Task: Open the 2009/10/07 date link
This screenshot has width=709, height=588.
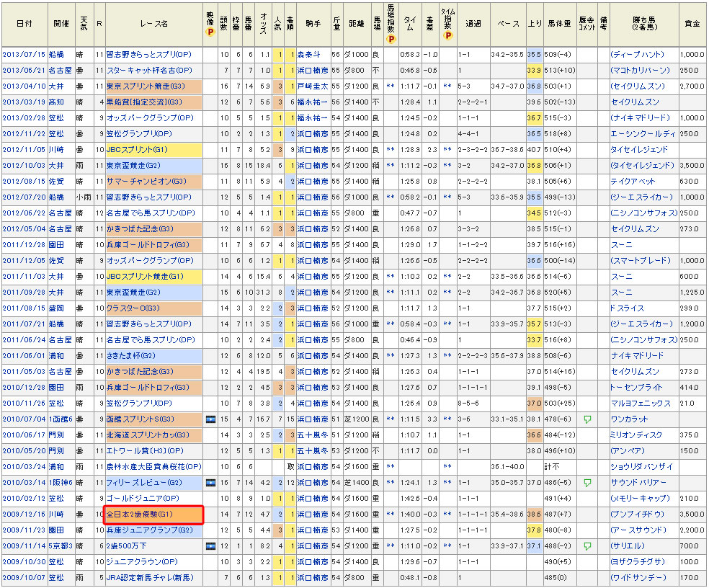Action: click(24, 578)
